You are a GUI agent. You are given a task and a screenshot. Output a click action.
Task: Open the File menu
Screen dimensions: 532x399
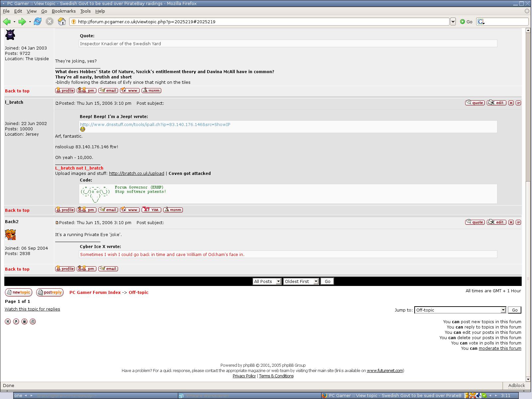pos(6,11)
